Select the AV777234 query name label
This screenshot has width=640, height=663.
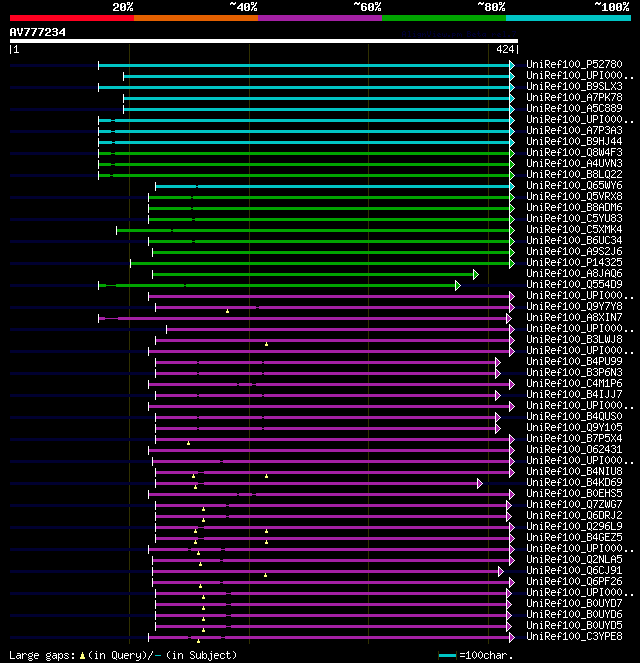pyautogui.click(x=38, y=32)
